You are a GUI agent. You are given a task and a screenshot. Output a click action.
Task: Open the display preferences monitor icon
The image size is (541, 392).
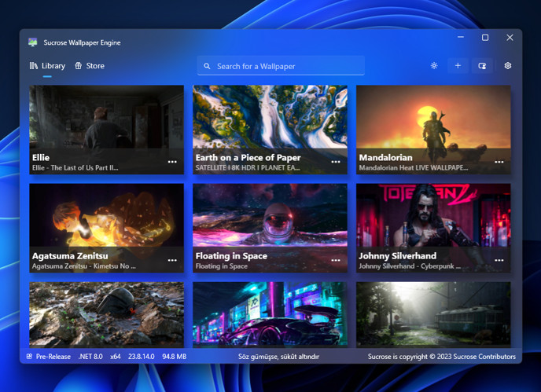pyautogui.click(x=482, y=65)
